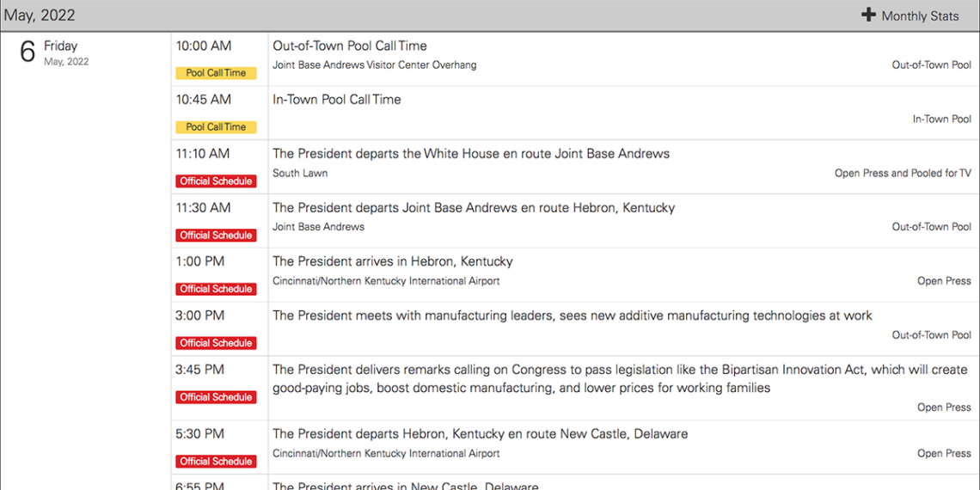
Task: Open President arrives in Hebron, Kentucky event
Action: click(x=393, y=260)
